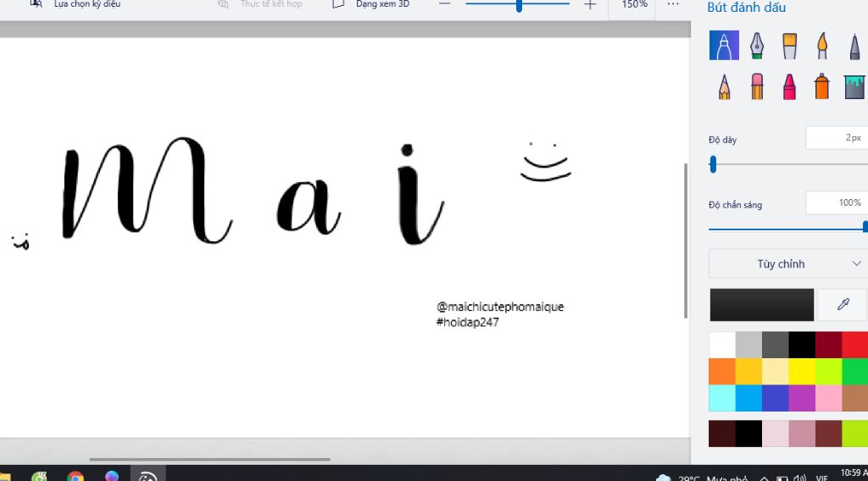
Task: Pick the light cyan color swatch
Action: click(722, 398)
